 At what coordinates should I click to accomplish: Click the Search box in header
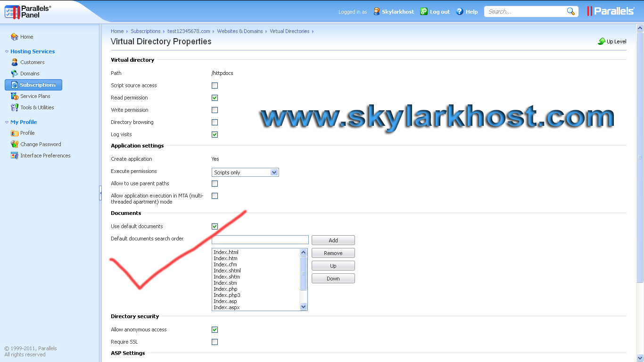pyautogui.click(x=526, y=11)
